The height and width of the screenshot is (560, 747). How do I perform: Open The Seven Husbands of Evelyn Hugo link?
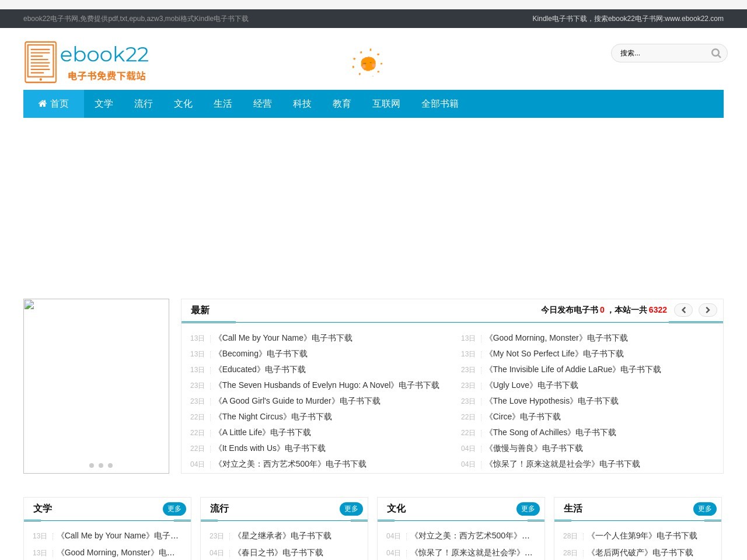click(327, 385)
